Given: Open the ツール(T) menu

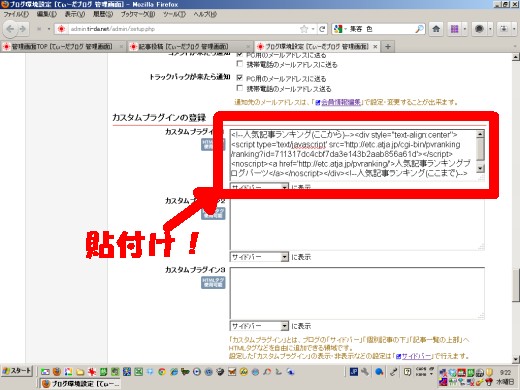Looking at the screenshot, I should point(174,14).
